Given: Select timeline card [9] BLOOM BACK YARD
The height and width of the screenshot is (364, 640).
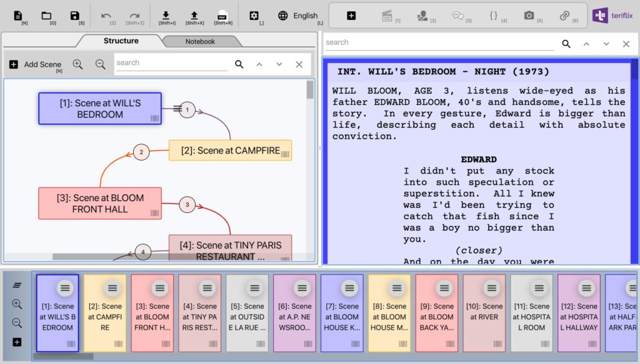Looking at the screenshot, I should [x=436, y=313].
